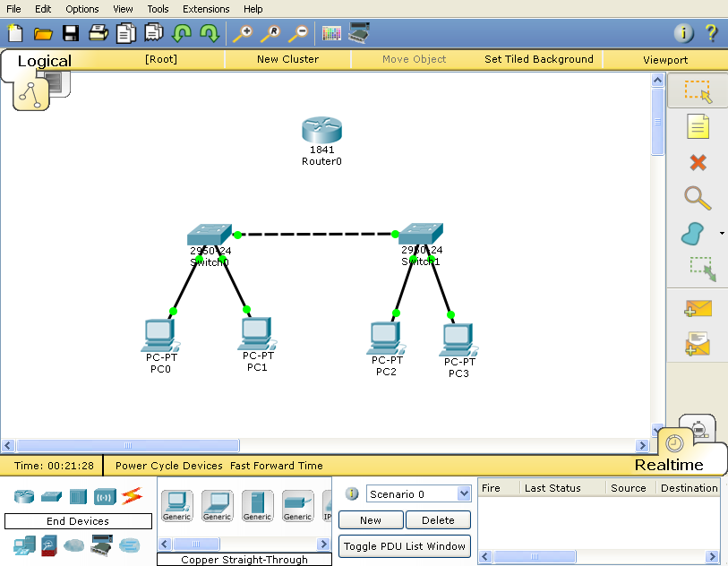Click the Zoom In magnifier
Viewport: 728px width, 566px height.
tap(243, 34)
